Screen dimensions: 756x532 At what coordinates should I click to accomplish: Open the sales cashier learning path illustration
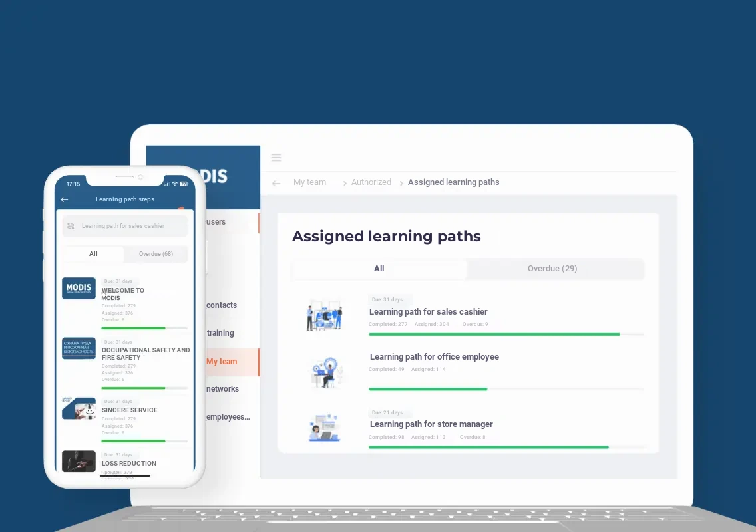tap(325, 316)
